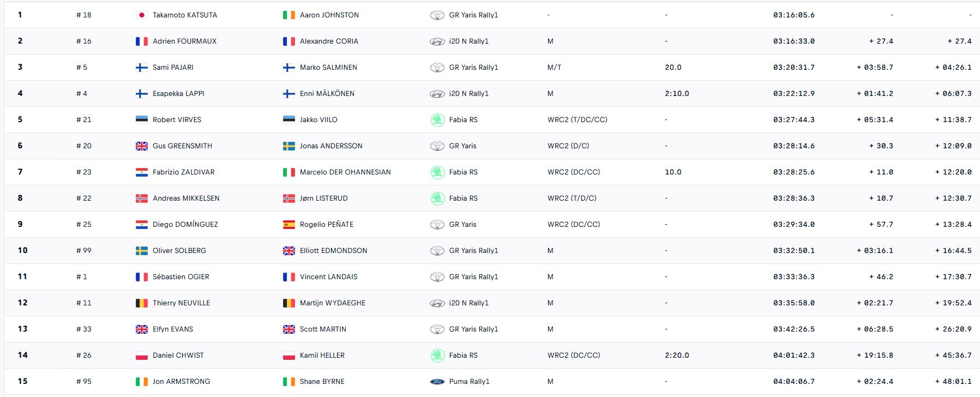
Task: Click the Spanish flag beside Rogelio Peñate
Action: point(289,225)
